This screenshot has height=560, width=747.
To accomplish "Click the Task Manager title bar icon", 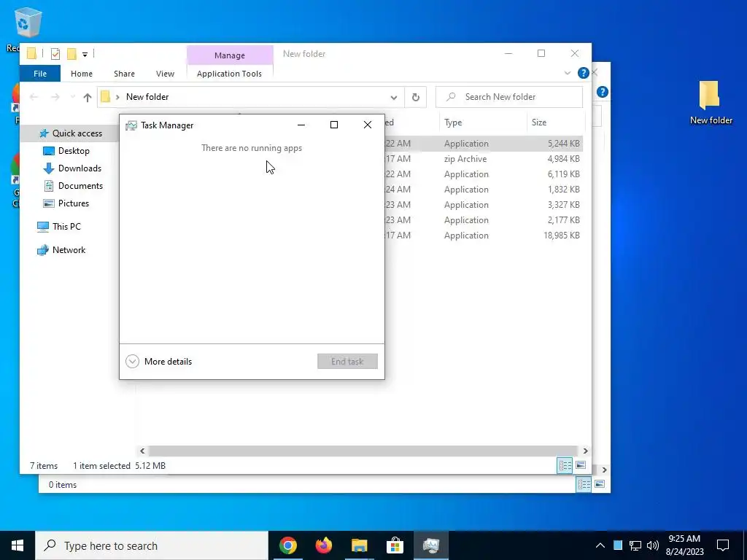I will (131, 125).
